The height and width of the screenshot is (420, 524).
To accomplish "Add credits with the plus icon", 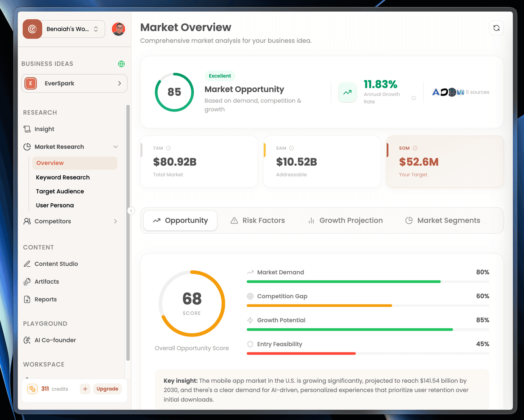I will 85,389.
